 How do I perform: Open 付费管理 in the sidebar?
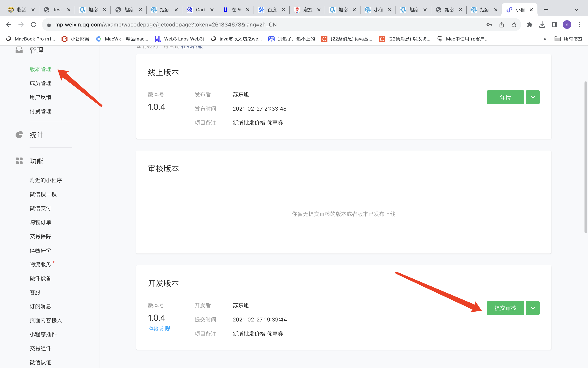tap(40, 111)
